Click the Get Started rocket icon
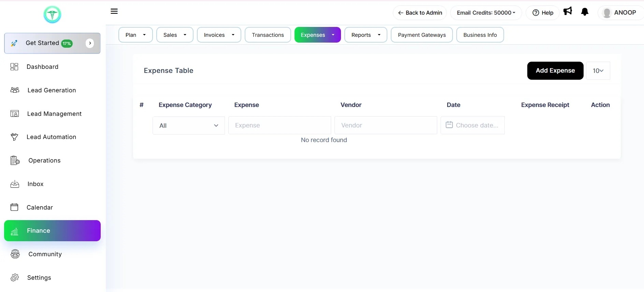644x292 pixels. click(x=14, y=43)
